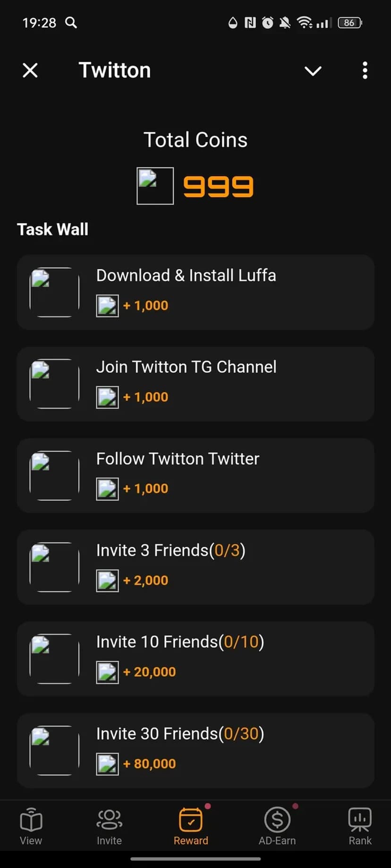391x868 pixels.
Task: Close the Twitton mini app
Action: pyautogui.click(x=30, y=70)
